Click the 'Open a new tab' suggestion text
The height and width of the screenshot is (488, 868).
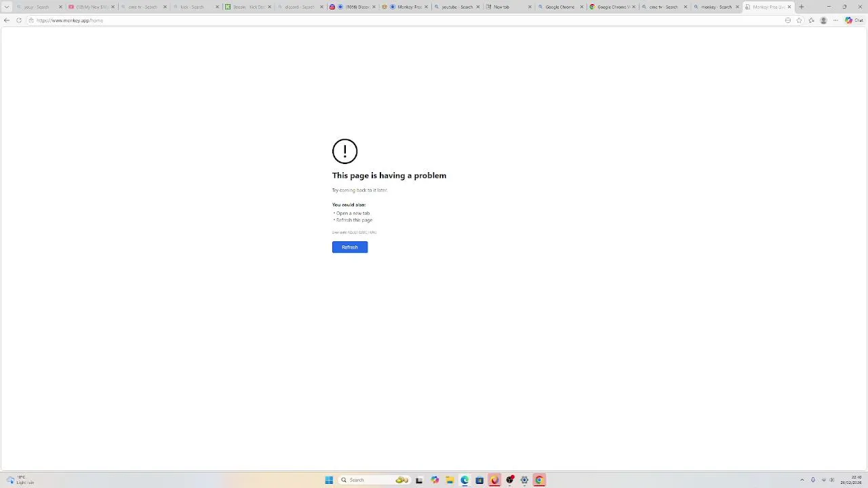tap(353, 213)
